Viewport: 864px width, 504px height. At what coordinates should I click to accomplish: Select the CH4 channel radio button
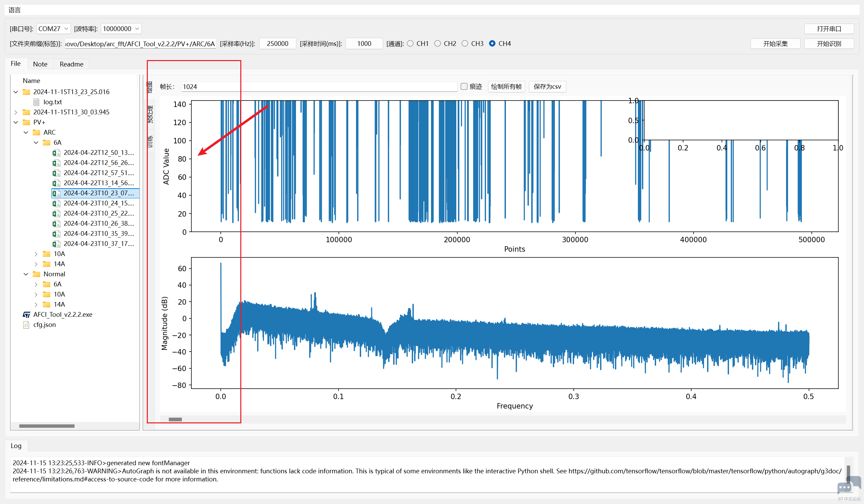[492, 44]
